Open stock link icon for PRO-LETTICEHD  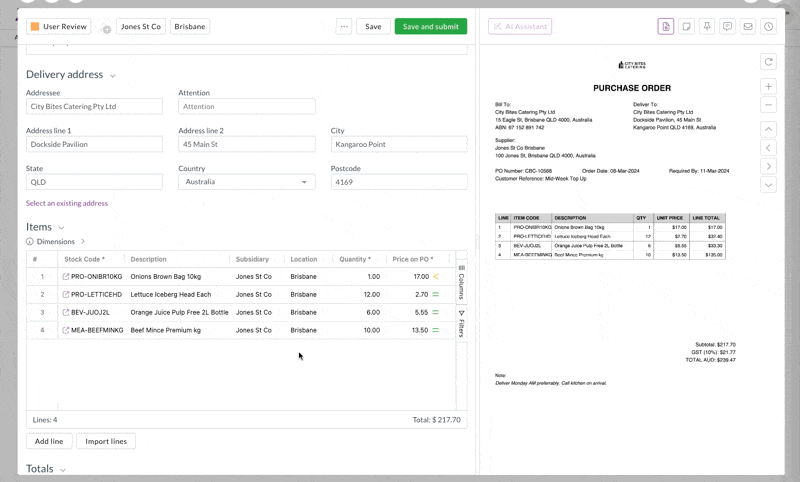tap(66, 294)
